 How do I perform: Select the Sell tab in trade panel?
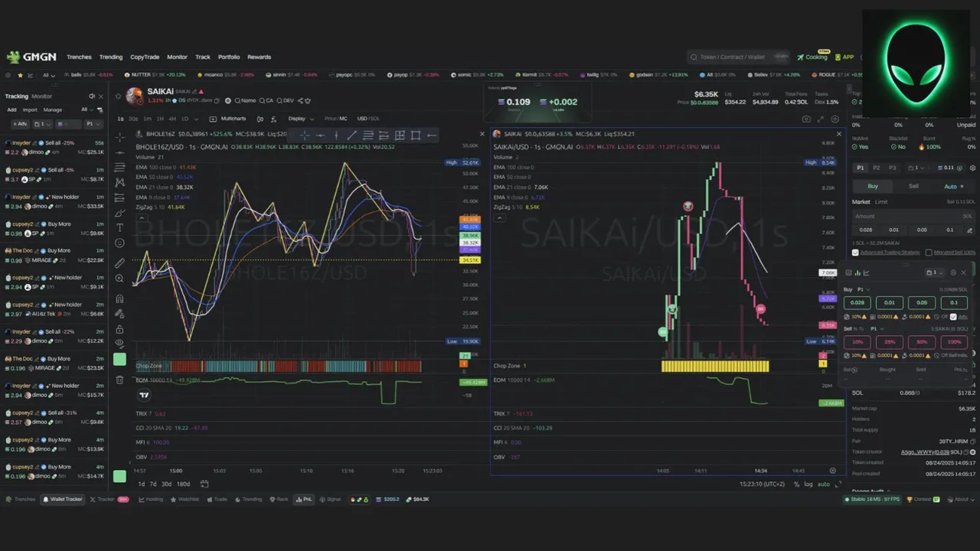913,186
